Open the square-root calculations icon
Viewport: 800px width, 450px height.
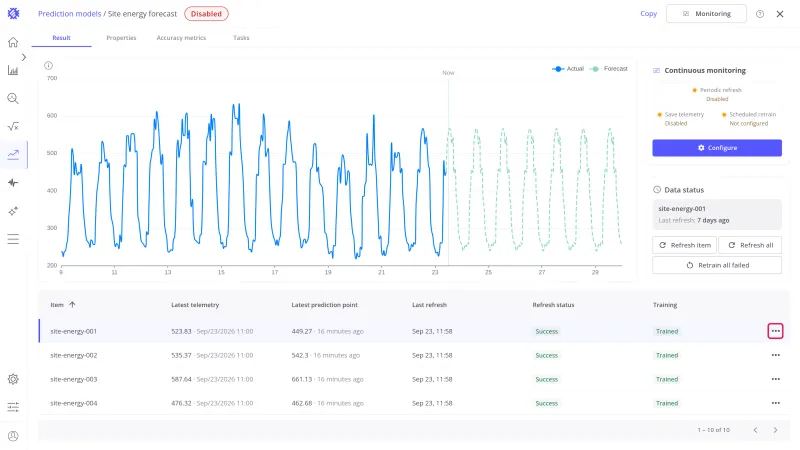(x=13, y=127)
